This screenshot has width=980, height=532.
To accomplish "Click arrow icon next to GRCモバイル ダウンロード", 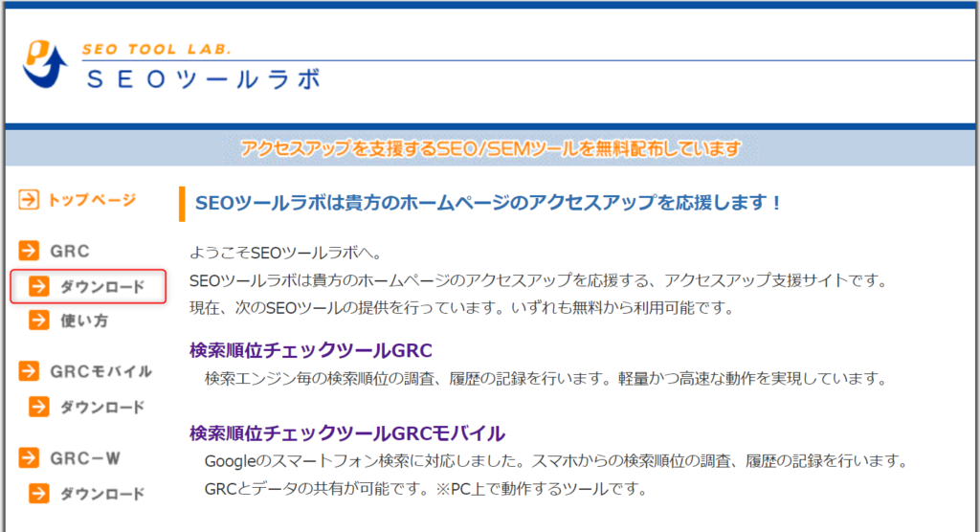I will [38, 407].
